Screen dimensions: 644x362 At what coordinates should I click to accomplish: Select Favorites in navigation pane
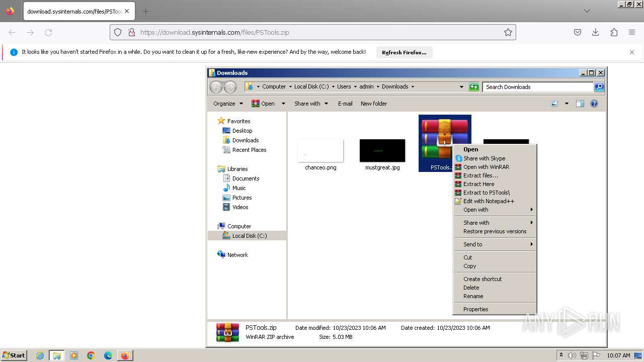pyautogui.click(x=238, y=121)
